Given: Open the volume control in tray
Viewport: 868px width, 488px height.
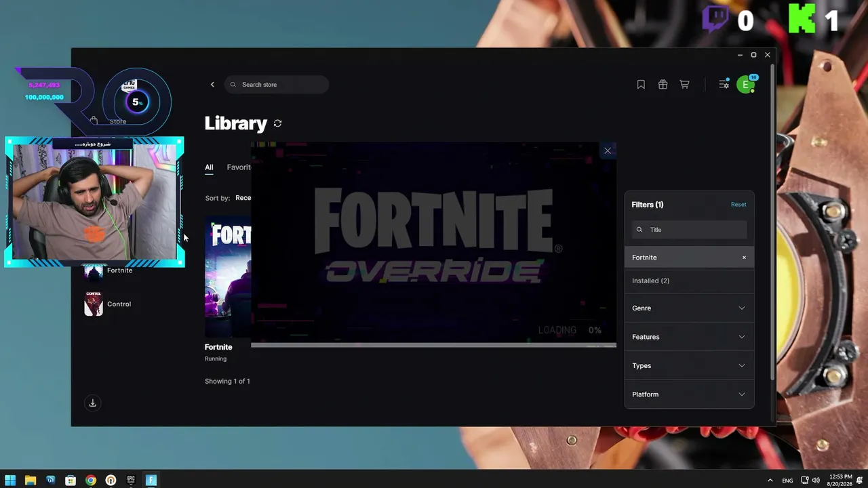Looking at the screenshot, I should coord(816,481).
